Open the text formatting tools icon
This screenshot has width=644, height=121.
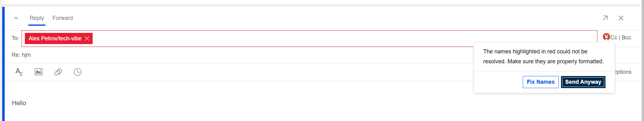click(x=19, y=72)
